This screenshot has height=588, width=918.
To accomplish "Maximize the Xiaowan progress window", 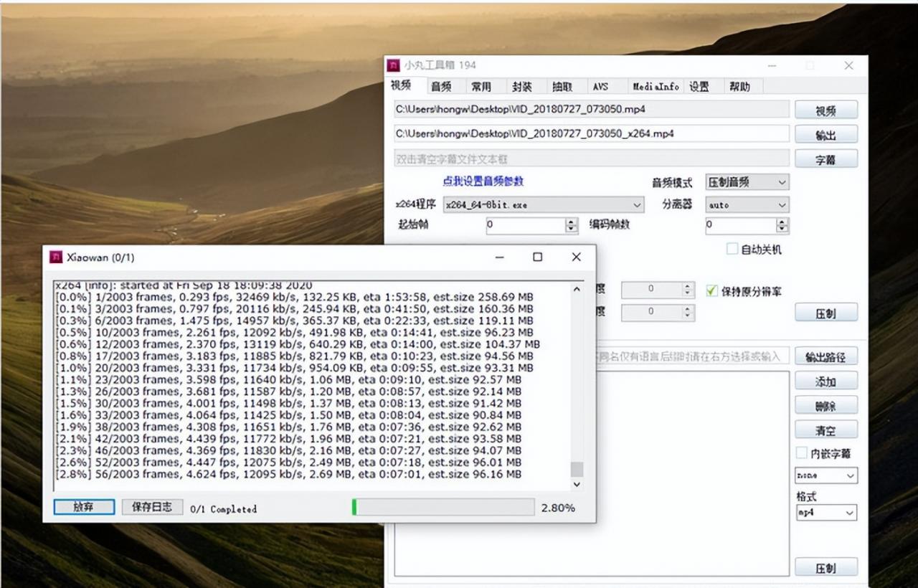I will pyautogui.click(x=537, y=257).
